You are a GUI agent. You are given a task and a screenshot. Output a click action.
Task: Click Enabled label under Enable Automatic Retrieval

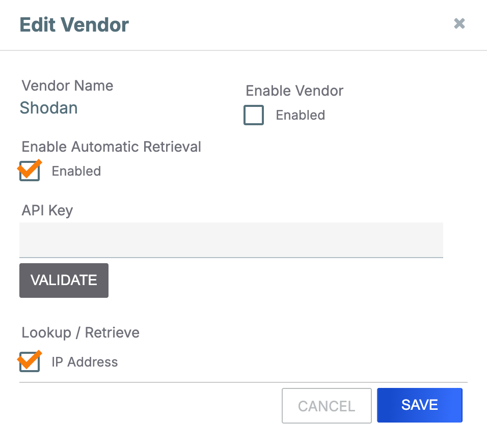pos(76,172)
